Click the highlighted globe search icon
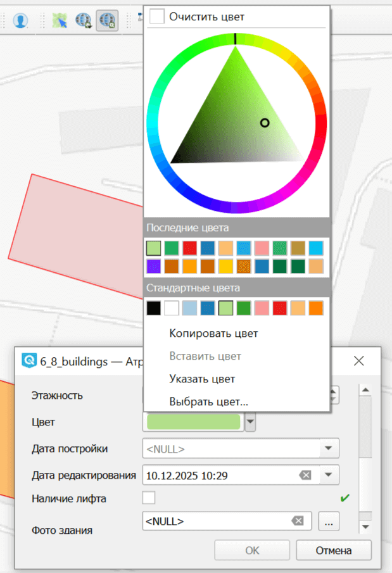 click(107, 20)
